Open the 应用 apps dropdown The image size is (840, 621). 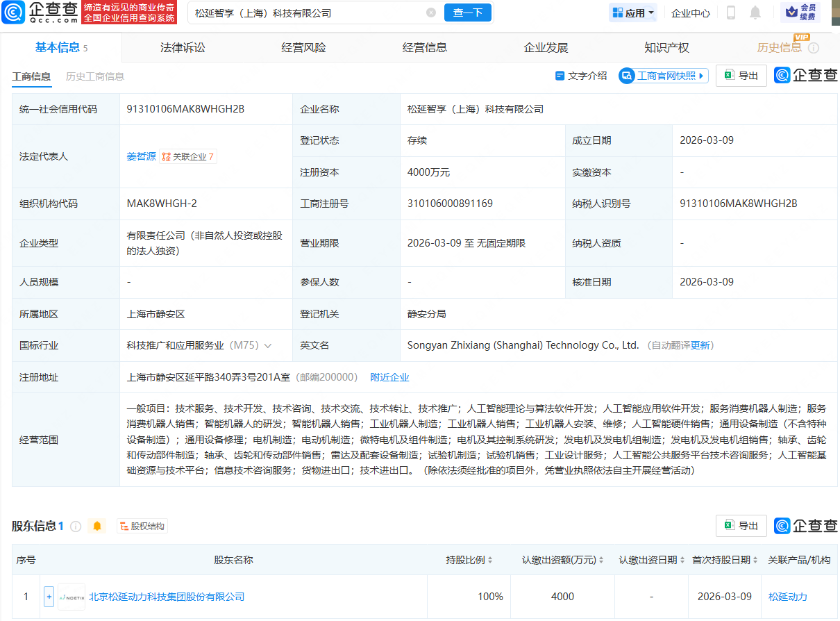[632, 12]
